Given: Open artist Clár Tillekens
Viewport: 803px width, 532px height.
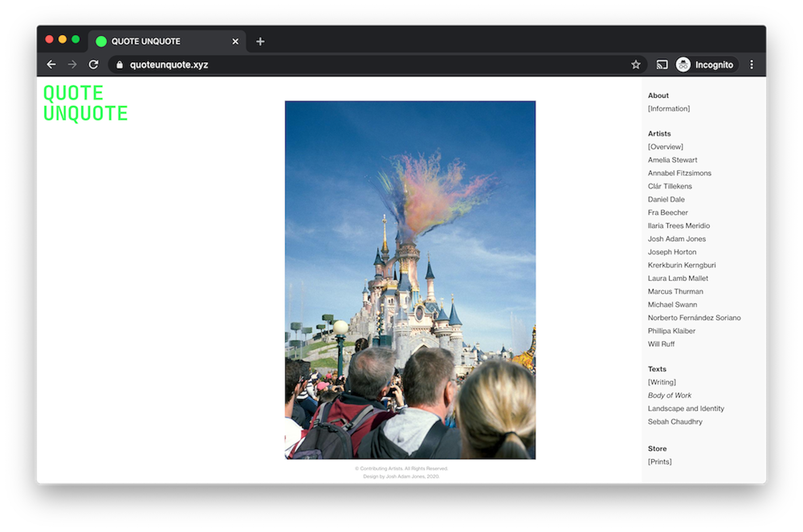Looking at the screenshot, I should point(670,186).
